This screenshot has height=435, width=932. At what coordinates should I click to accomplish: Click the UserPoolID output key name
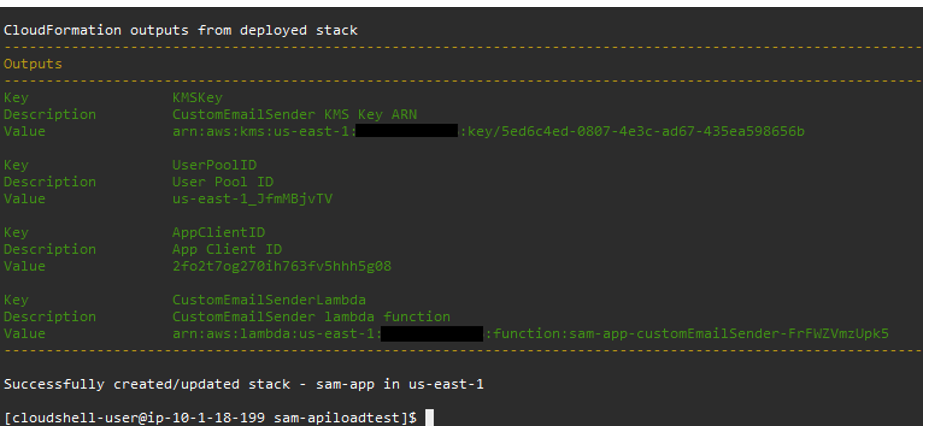pyautogui.click(x=210, y=165)
